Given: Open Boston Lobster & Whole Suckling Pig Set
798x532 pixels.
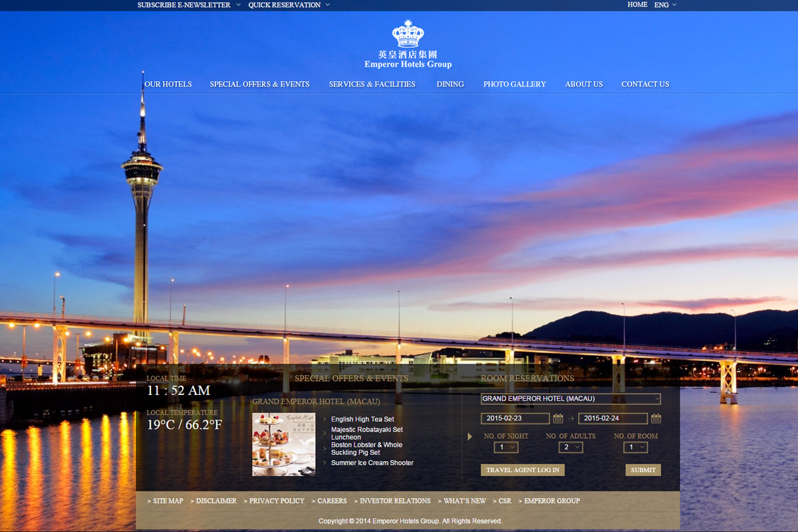Looking at the screenshot, I should 366,449.
